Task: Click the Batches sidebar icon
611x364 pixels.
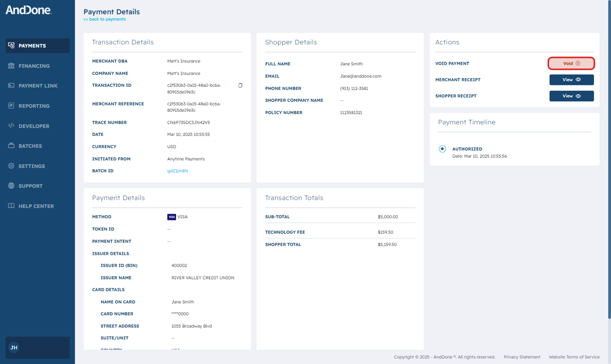Action: point(11,146)
